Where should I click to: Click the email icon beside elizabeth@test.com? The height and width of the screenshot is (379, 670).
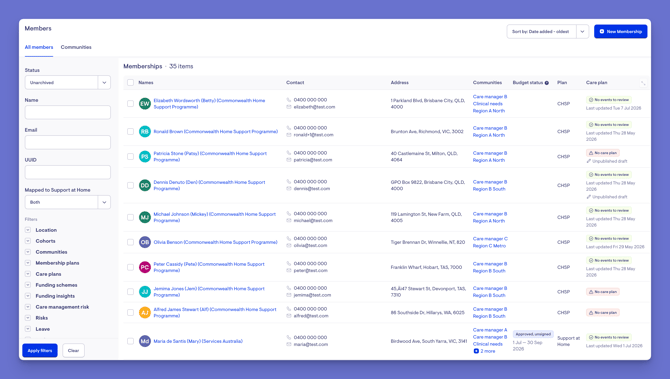[x=289, y=107]
